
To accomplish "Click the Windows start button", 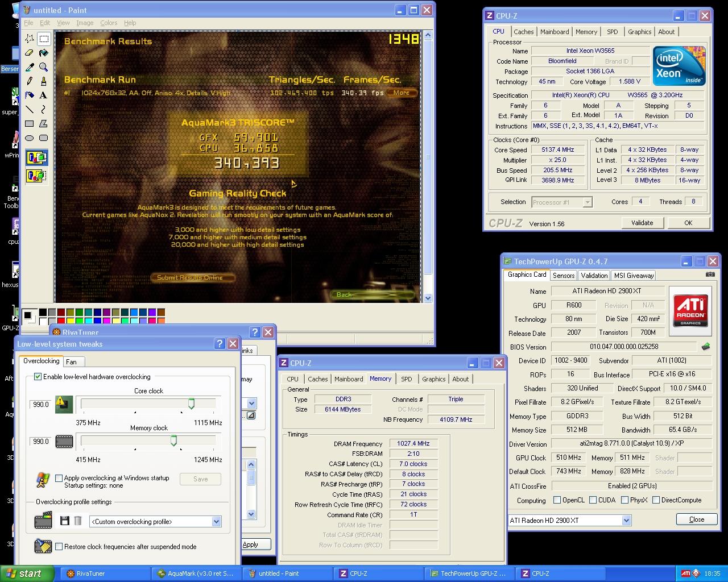I will coord(27,573).
